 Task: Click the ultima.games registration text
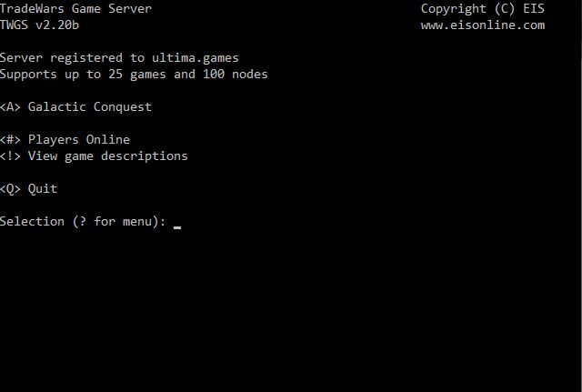tap(196, 58)
